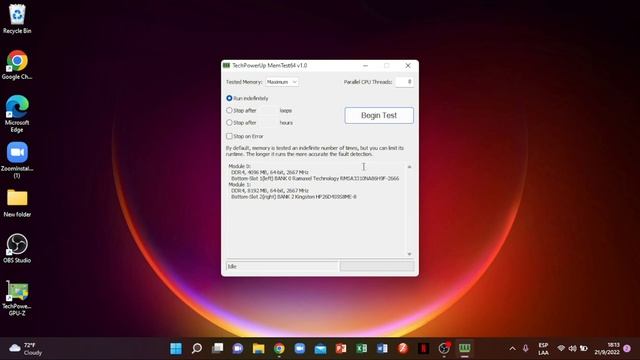
Task: Minimize the MemTest64 window
Action: click(x=365, y=66)
